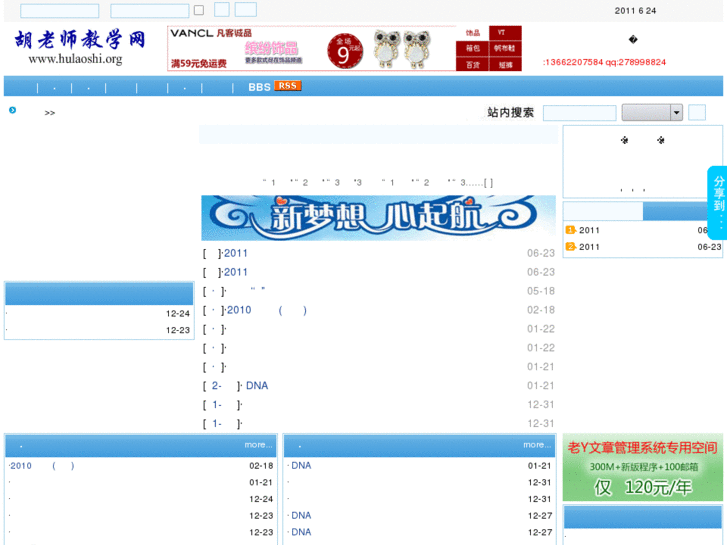Image resolution: width=727 pixels, height=545 pixels.
Task: Open the BBS link in navigation bar
Action: (x=259, y=87)
